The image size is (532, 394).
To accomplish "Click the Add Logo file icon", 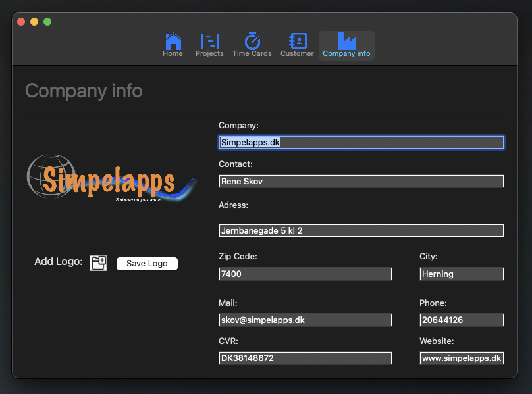I will [98, 263].
